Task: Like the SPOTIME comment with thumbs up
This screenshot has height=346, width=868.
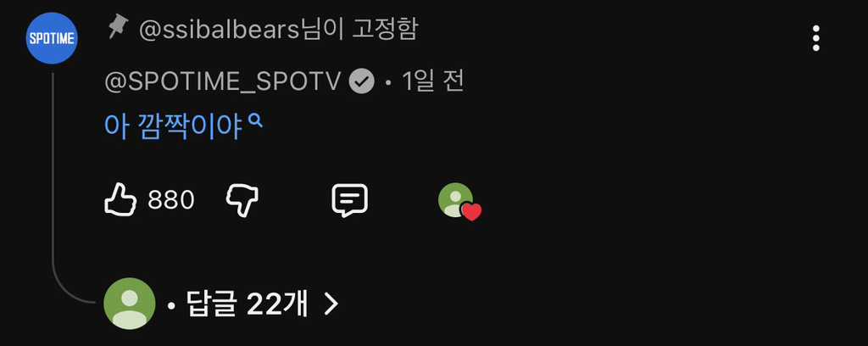Action: (120, 200)
